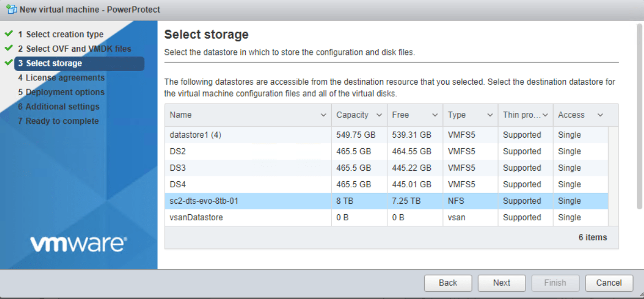Click the new virtual machine title icon

[10, 9]
